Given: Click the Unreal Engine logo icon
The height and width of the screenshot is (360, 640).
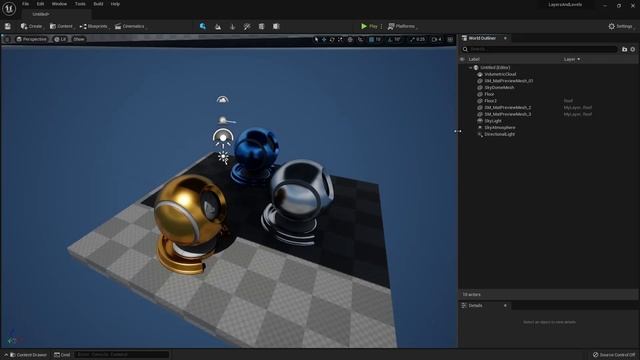Looking at the screenshot, I should pos(9,9).
